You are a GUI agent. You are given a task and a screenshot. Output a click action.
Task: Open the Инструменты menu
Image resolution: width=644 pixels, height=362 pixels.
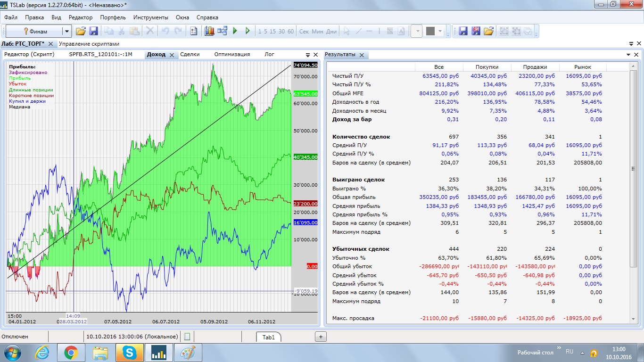(150, 17)
